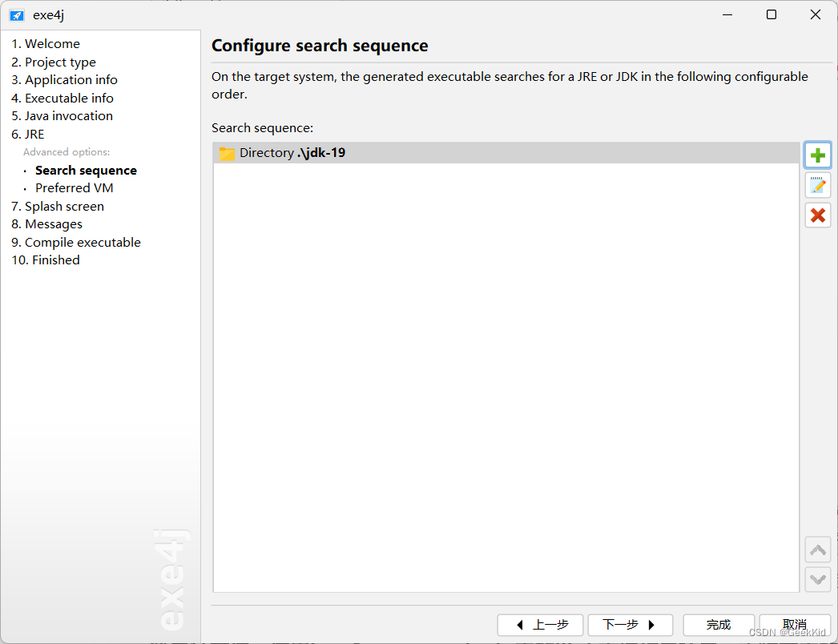Screen dimensions: 838x644
Task: Go to step 7. Splash screen
Action: (x=58, y=207)
